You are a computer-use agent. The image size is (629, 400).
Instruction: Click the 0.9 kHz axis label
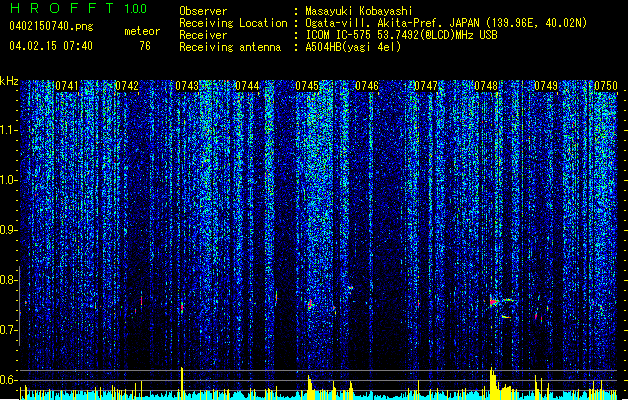[7, 230]
